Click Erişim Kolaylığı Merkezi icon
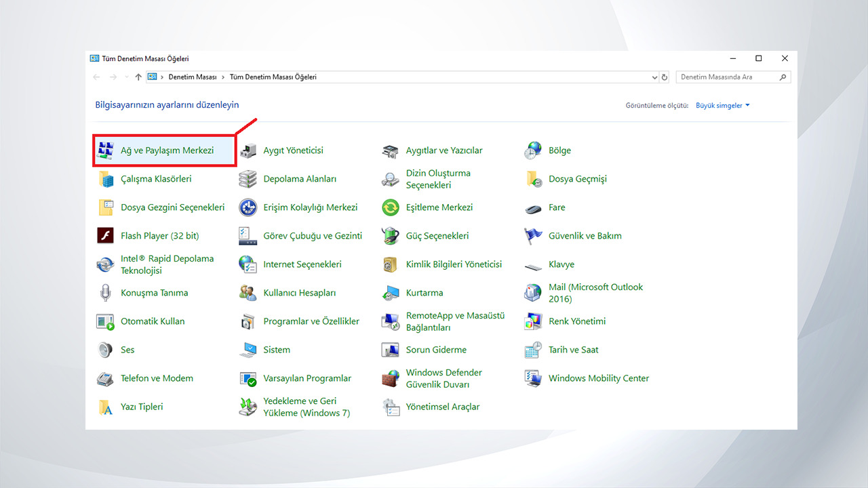 coord(248,207)
